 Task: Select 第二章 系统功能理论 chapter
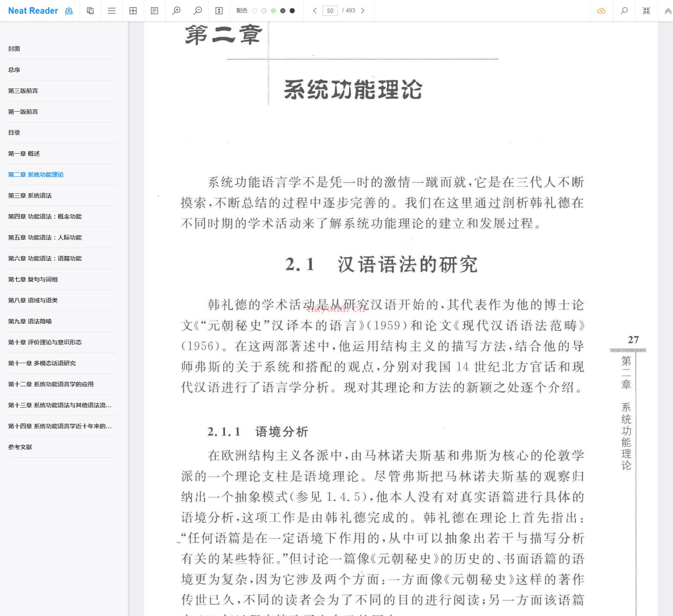pyautogui.click(x=62, y=175)
